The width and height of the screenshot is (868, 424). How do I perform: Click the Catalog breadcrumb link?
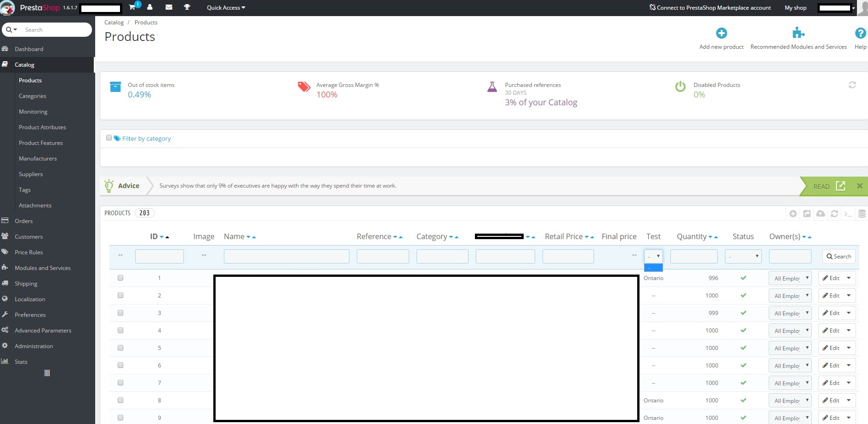[114, 22]
